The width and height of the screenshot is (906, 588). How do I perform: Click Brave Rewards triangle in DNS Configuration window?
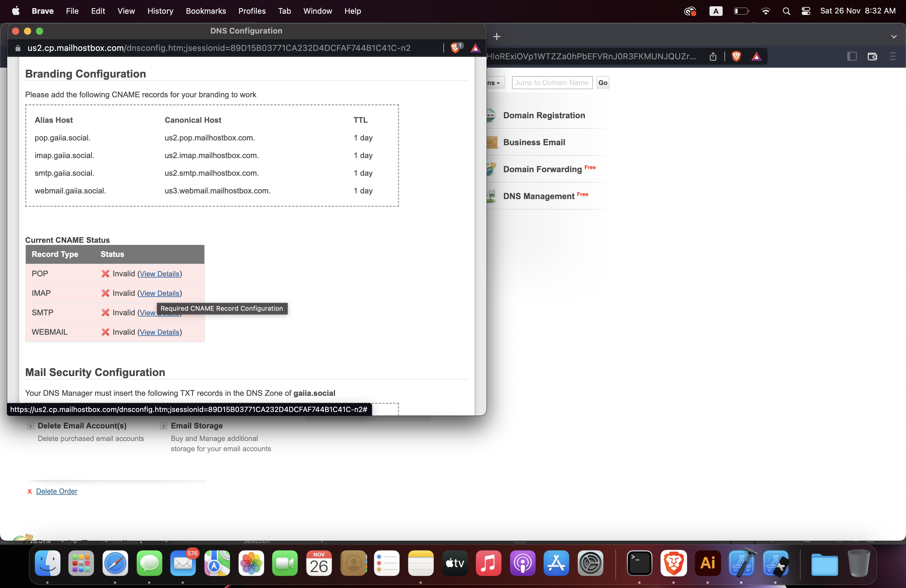(475, 48)
